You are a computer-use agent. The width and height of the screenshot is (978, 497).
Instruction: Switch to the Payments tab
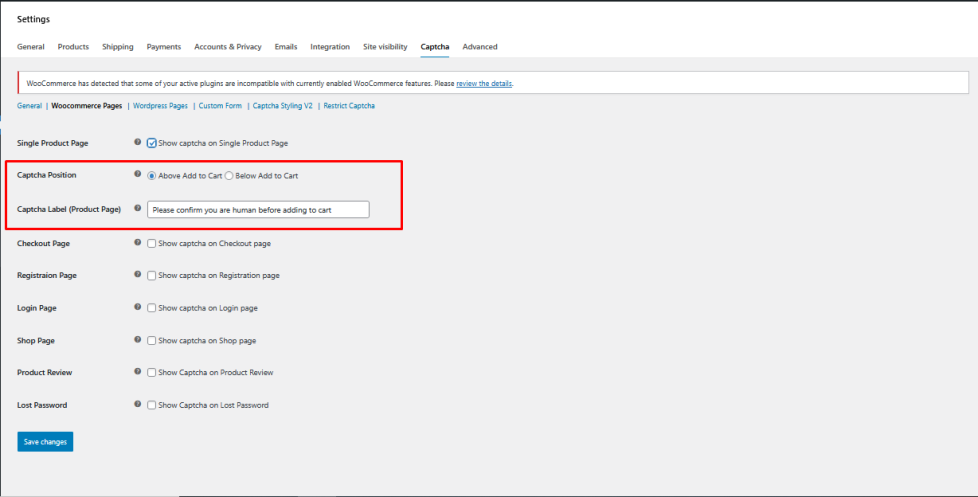click(x=163, y=47)
